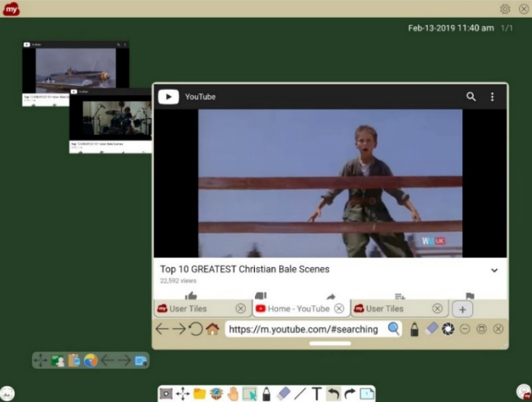The image size is (532, 402).
Task: Open the web browser globe icon
Action: (x=91, y=361)
